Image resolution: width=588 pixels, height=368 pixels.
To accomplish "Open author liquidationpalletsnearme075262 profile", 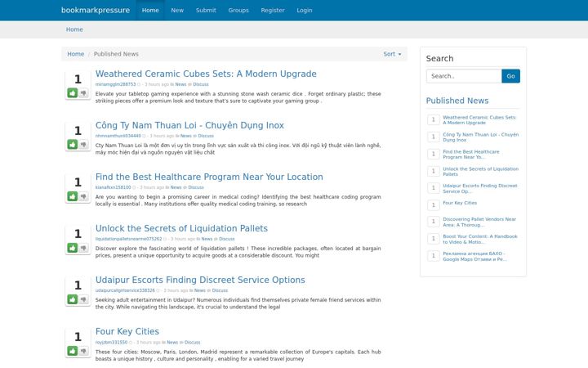I will 129,239.
